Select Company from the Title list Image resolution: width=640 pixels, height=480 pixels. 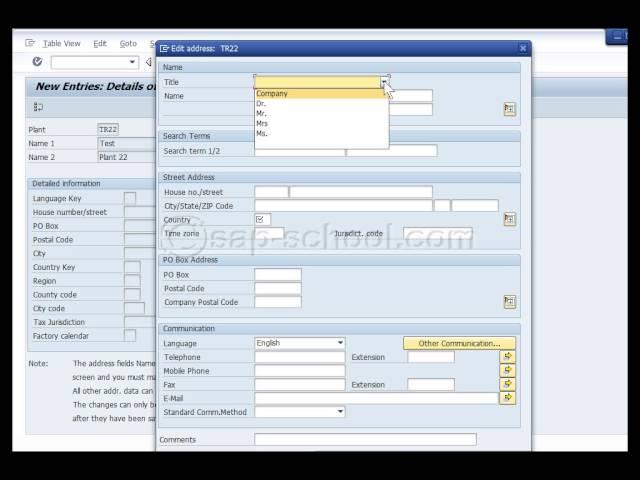click(x=320, y=94)
